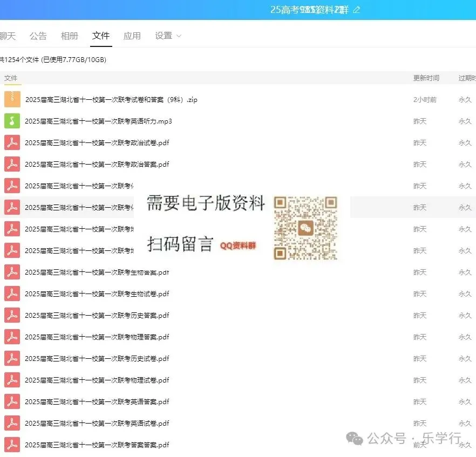Switch to the 聊天 tab
This screenshot has height=457, width=476.
pyautogui.click(x=8, y=36)
